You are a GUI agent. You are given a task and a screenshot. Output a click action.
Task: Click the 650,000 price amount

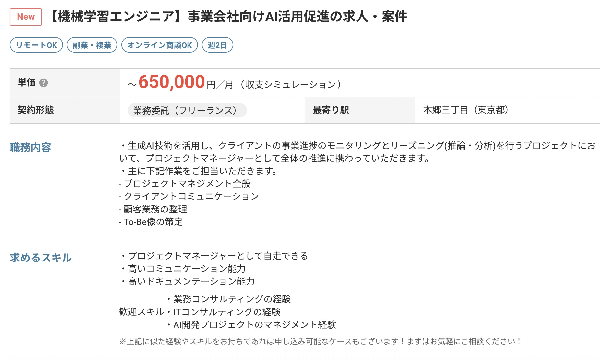click(172, 82)
